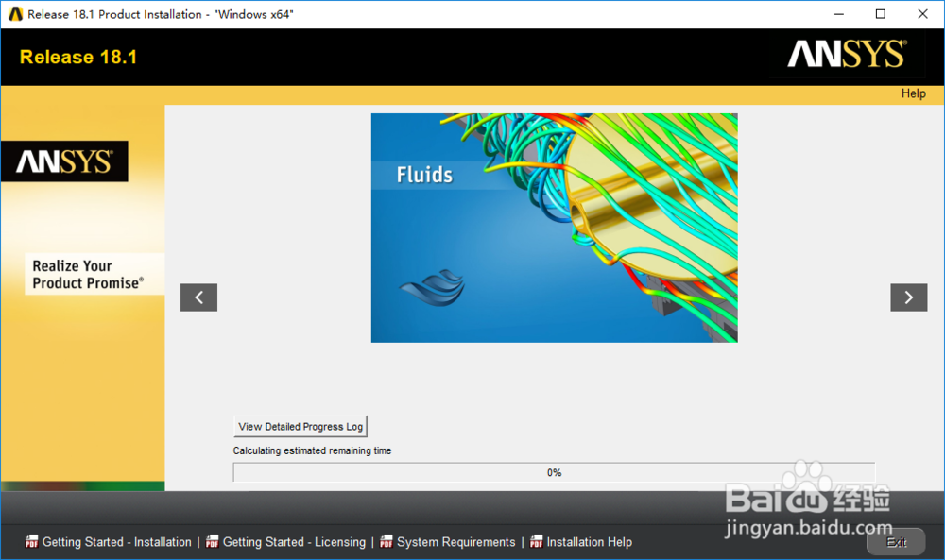Minimize the installer window

tap(839, 14)
